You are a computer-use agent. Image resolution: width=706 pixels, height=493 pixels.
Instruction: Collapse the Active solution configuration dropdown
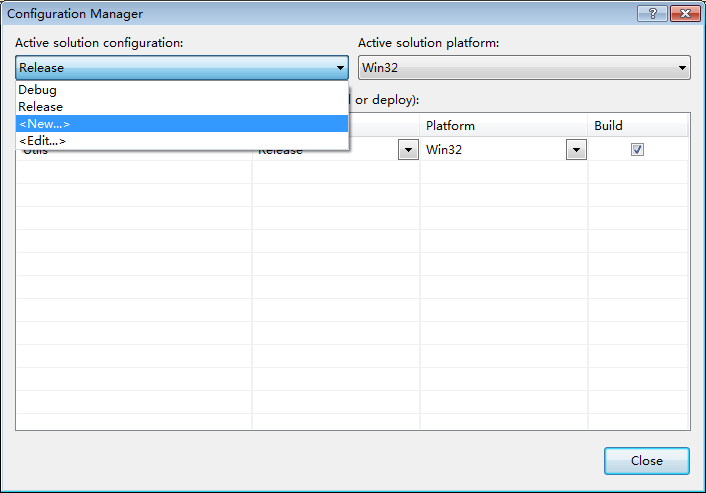[x=182, y=68]
